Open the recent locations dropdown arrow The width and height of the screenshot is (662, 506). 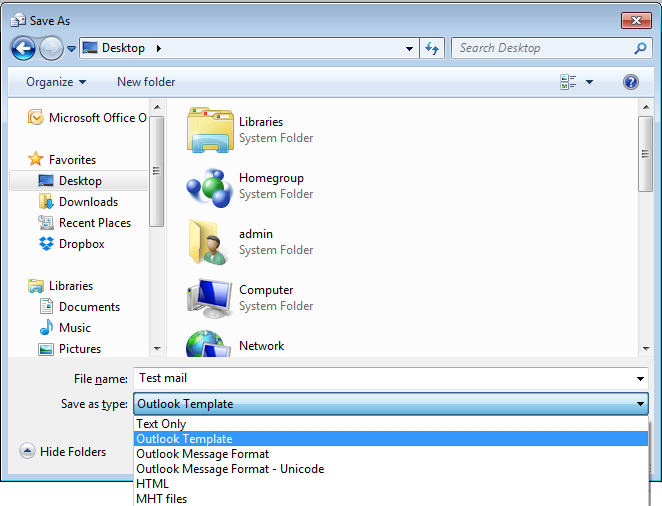click(x=71, y=49)
